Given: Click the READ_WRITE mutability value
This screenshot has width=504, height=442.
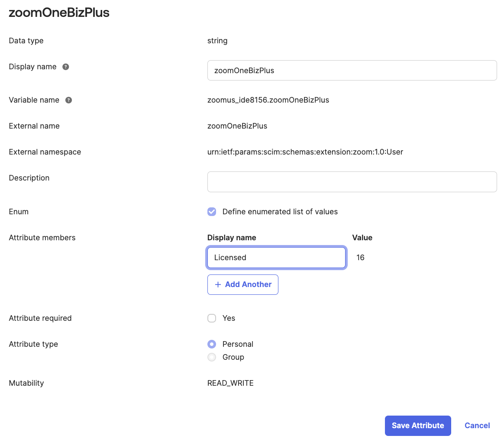Looking at the screenshot, I should pos(230,383).
